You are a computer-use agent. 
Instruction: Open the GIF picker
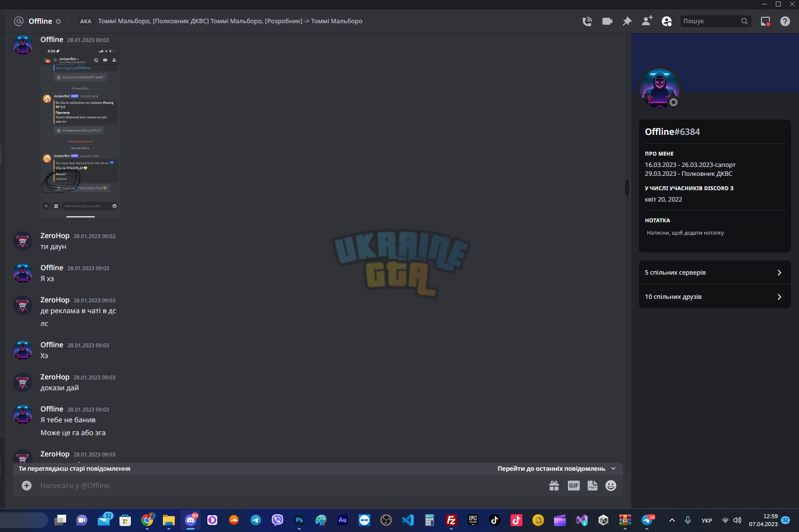click(x=573, y=486)
